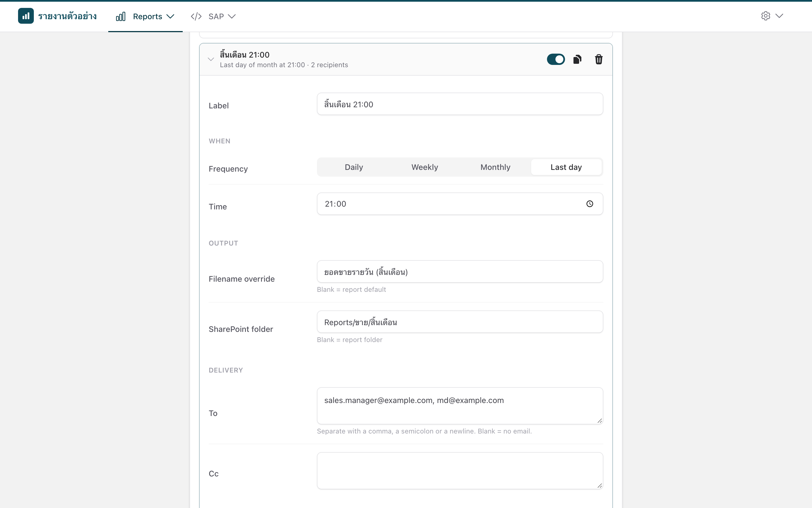812x508 pixels.
Task: Expand the settings dropdown chevron
Action: click(x=779, y=16)
